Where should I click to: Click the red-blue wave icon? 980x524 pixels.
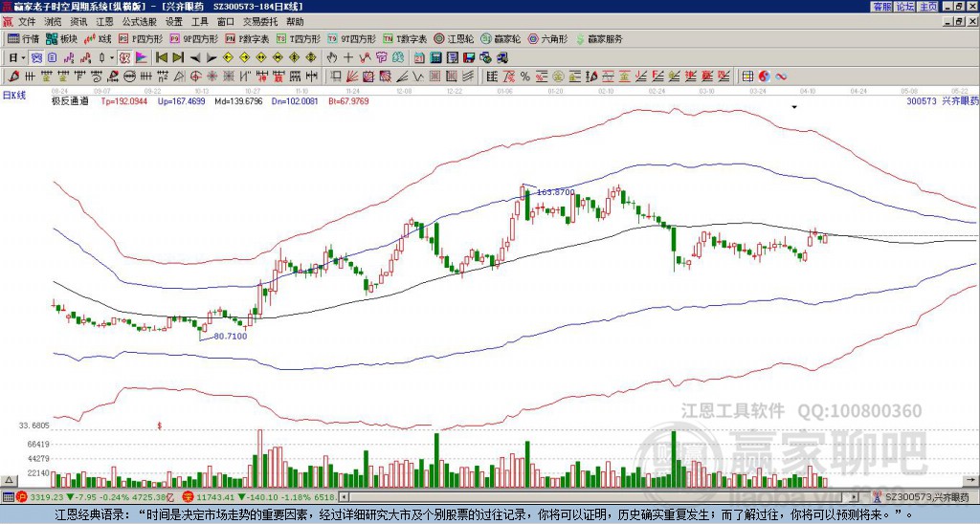point(781,76)
